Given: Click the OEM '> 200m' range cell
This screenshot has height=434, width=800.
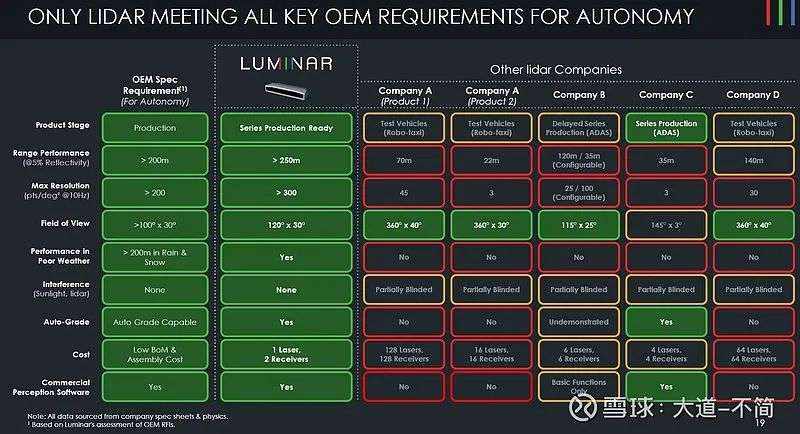Looking at the screenshot, I should point(155,160).
